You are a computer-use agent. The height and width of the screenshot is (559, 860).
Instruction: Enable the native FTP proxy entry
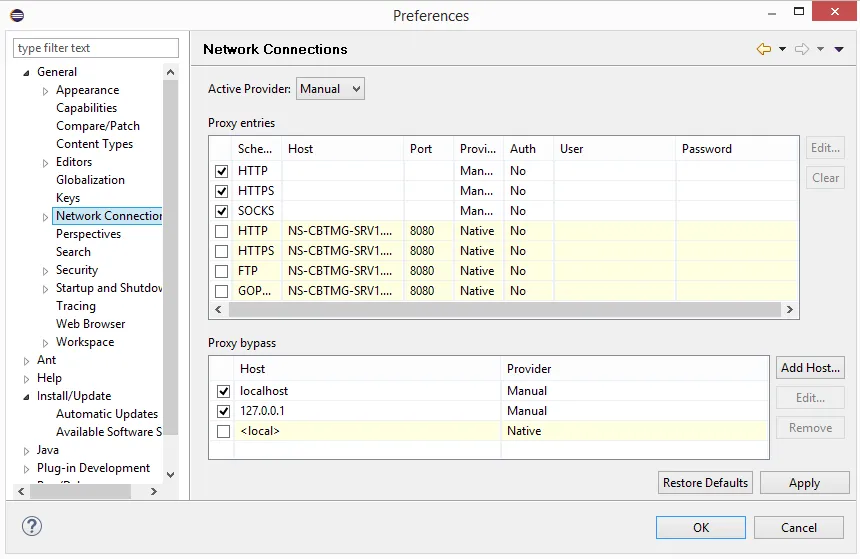point(222,271)
